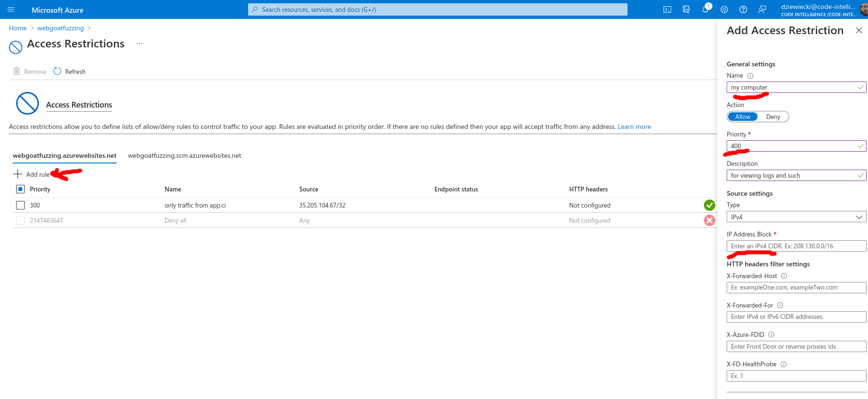This screenshot has height=399, width=868.
Task: Click the X-Forwarded-Host input field
Action: [796, 288]
